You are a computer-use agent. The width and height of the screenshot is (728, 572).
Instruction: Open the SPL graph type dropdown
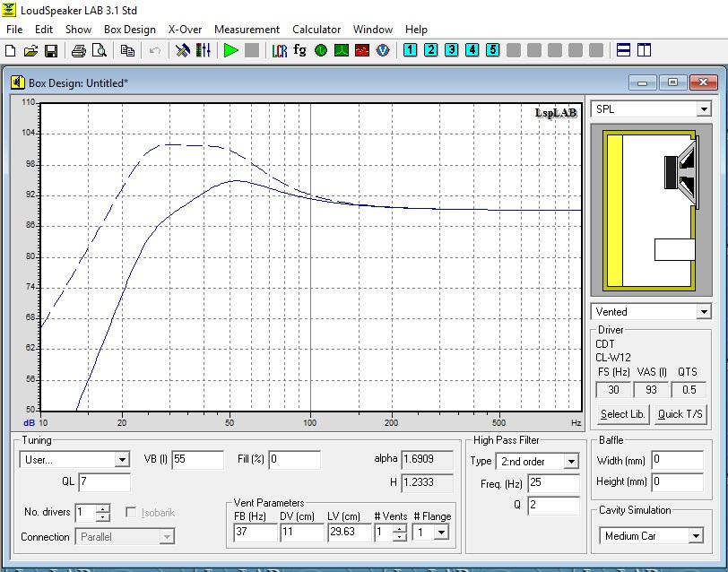point(703,109)
